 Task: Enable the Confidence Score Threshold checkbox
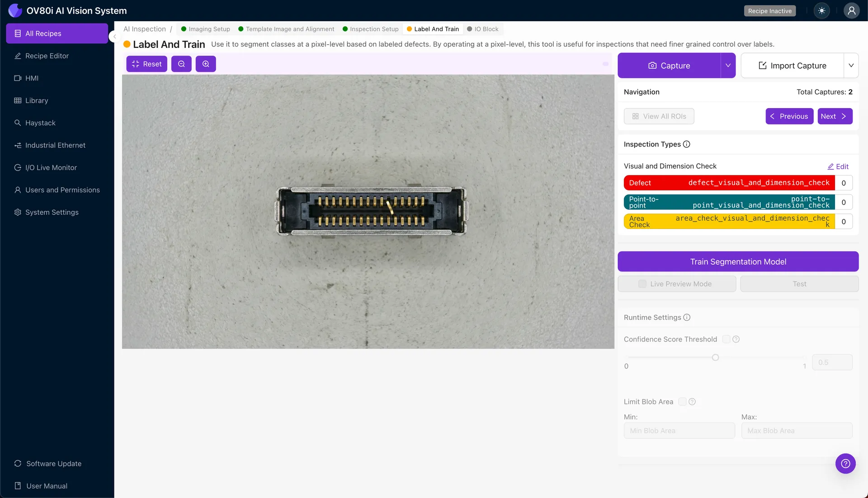(x=726, y=339)
